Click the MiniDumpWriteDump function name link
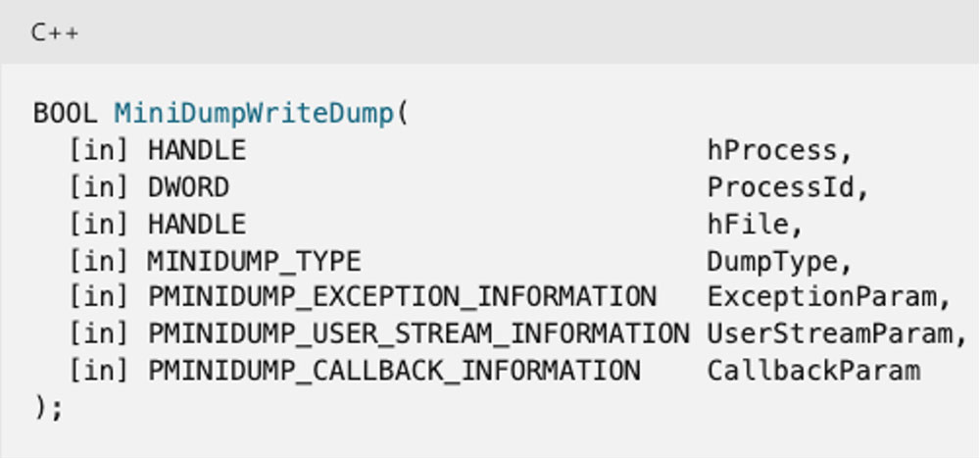The image size is (980, 458). pyautogui.click(x=254, y=113)
